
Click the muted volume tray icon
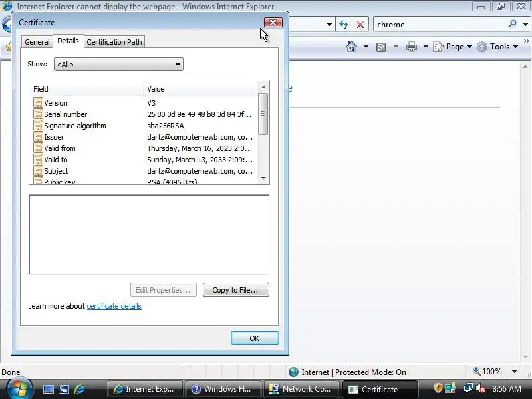pyautogui.click(x=480, y=388)
